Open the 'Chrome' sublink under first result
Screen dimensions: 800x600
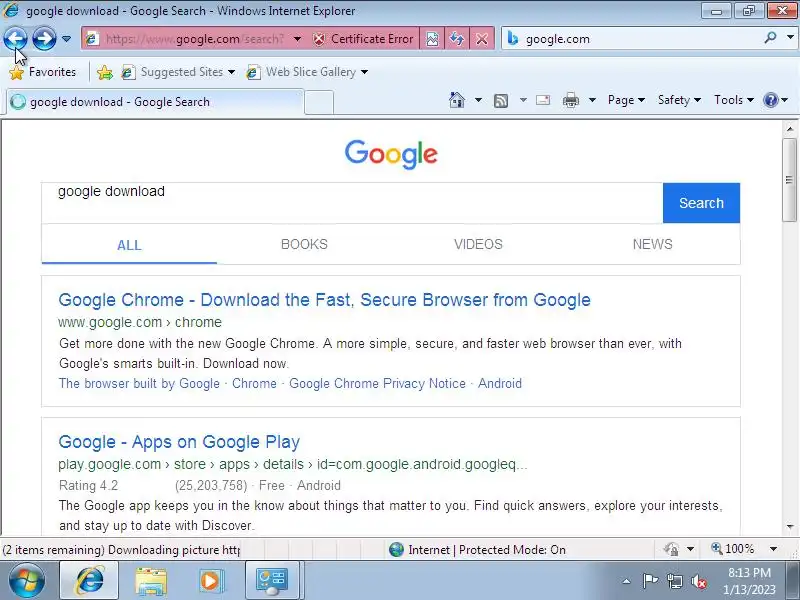pyautogui.click(x=254, y=383)
